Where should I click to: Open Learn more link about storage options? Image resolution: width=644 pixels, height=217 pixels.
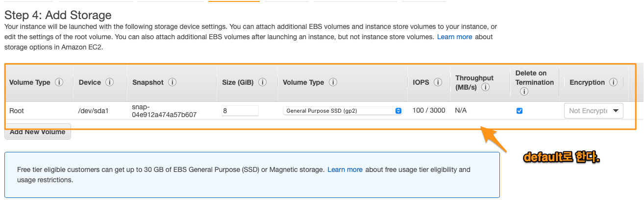(454, 37)
